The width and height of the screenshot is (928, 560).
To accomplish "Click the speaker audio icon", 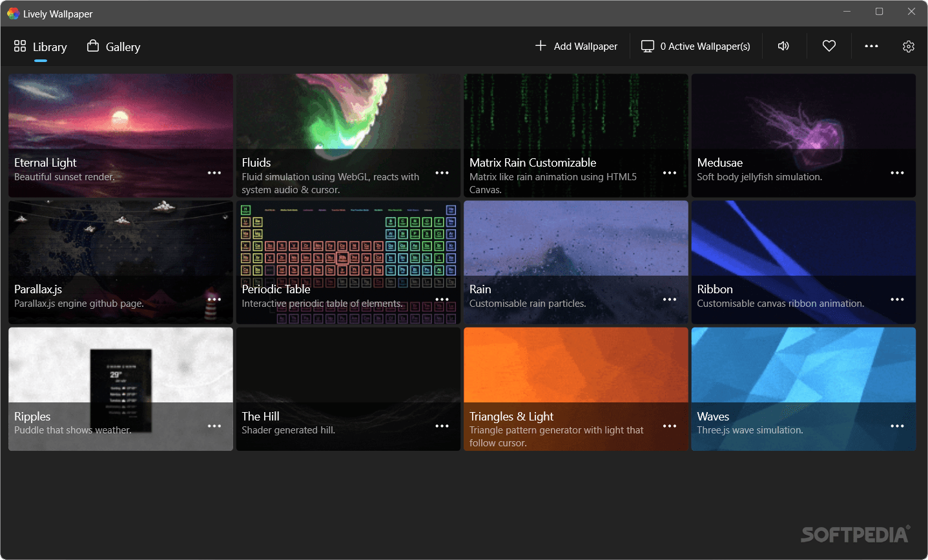I will (x=783, y=46).
